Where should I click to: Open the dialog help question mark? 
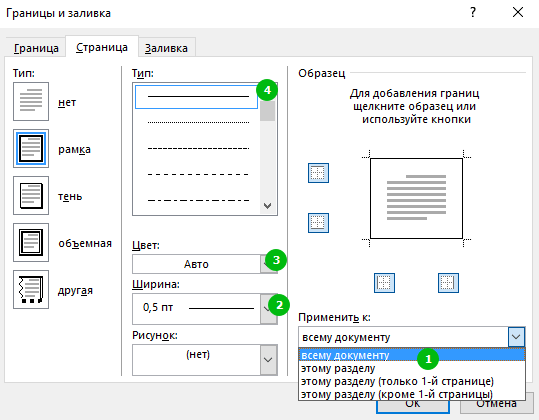[473, 13]
